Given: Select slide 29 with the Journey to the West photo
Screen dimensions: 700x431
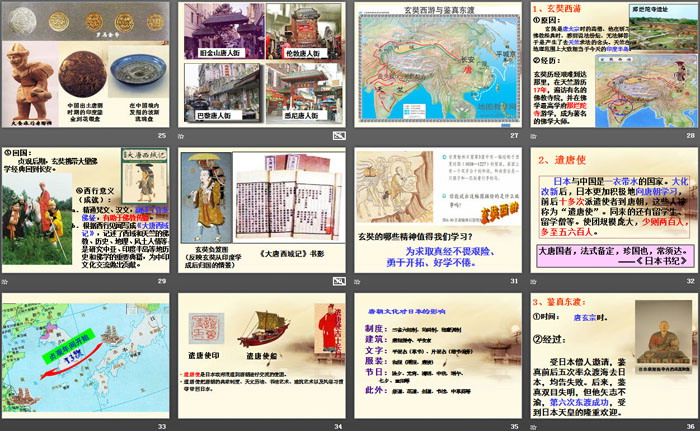Looking at the screenshot, I should 85,209.
